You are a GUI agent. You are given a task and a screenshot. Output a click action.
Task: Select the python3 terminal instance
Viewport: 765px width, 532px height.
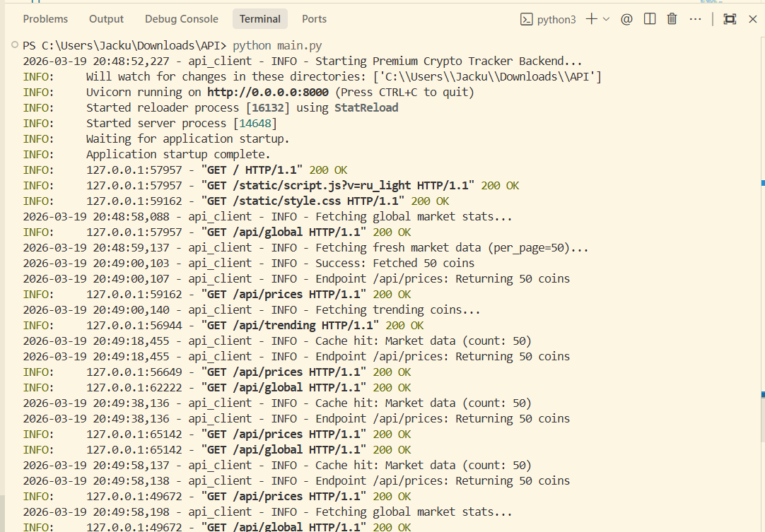pos(548,19)
